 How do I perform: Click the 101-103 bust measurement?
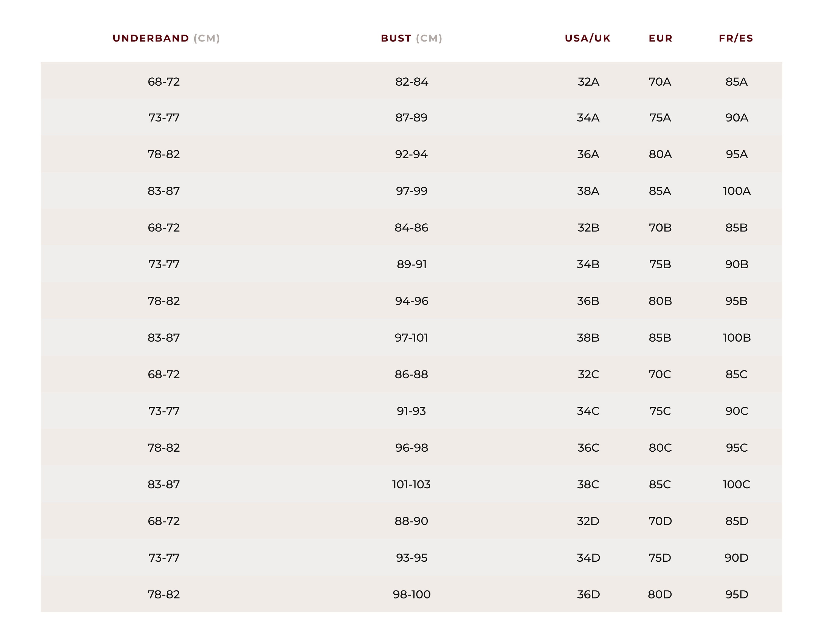(x=411, y=484)
